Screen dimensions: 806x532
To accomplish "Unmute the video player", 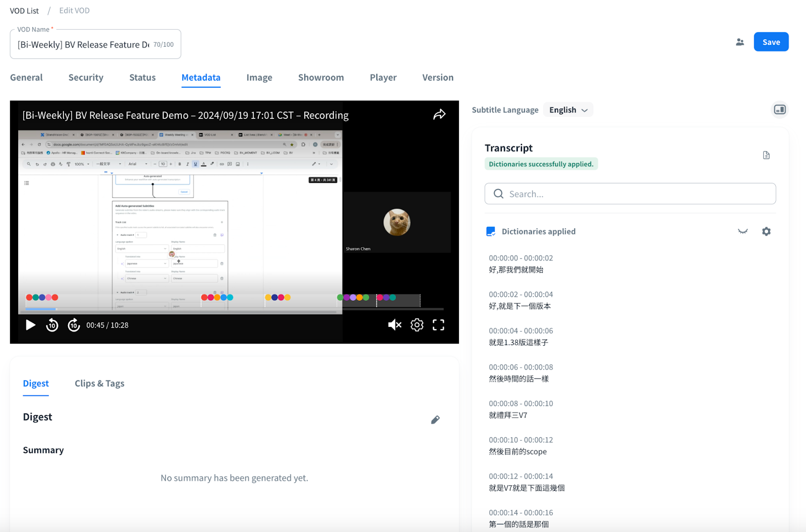I will tap(394, 325).
